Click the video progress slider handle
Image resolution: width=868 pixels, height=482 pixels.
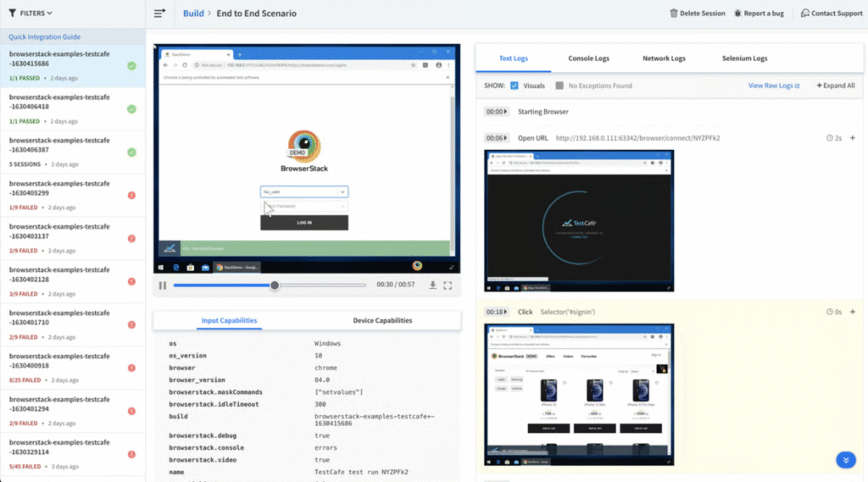275,285
